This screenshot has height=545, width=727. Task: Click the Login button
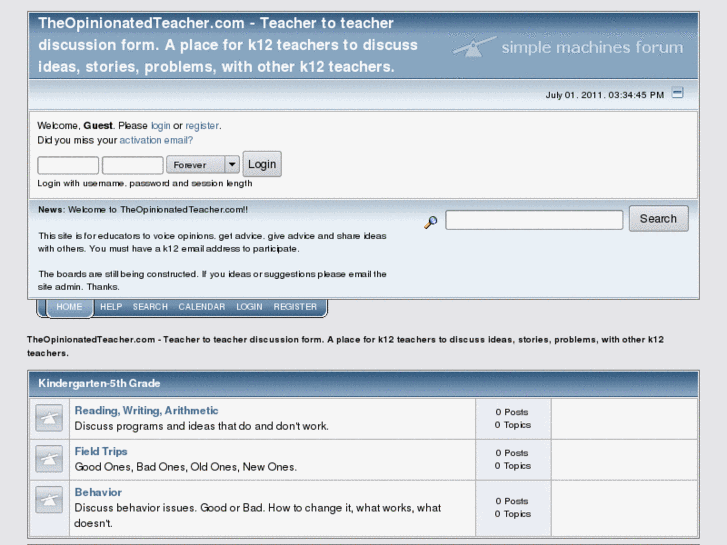click(262, 164)
